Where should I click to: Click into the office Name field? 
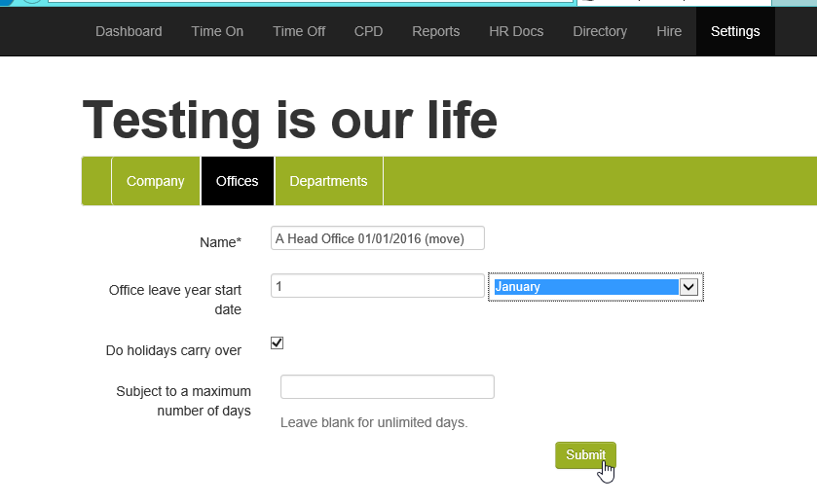(377, 238)
